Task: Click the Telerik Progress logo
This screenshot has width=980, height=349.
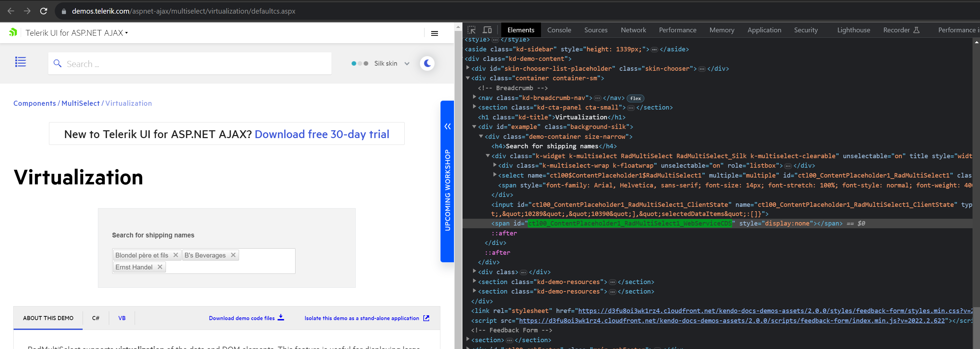Action: pos(13,33)
